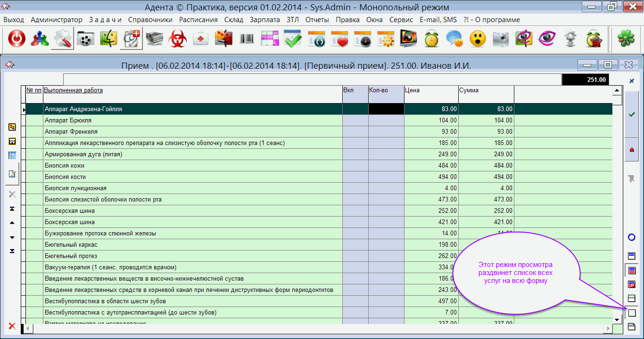The image size is (644, 339).
Task: Toggle the red-lined list view mode
Action: (632, 270)
